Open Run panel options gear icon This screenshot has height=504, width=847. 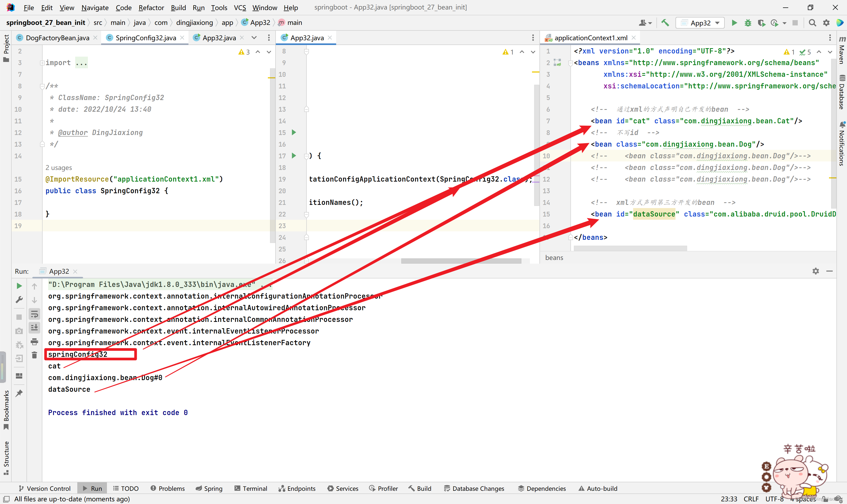tap(816, 271)
